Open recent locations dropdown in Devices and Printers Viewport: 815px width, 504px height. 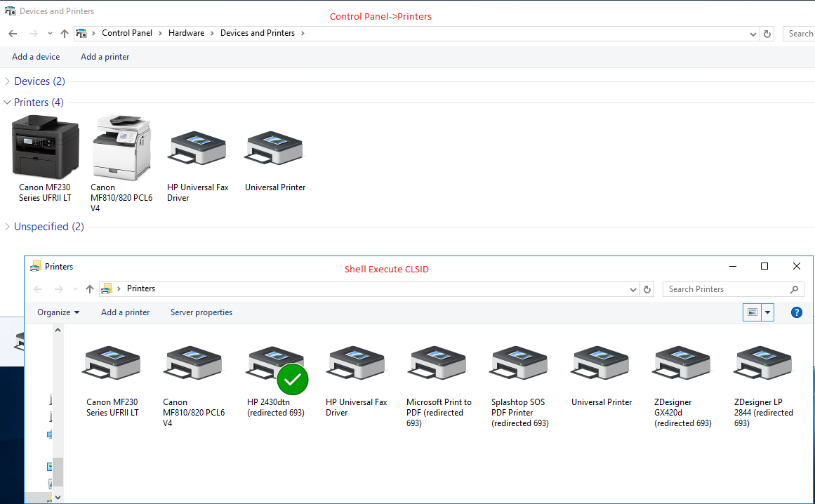pyautogui.click(x=50, y=33)
